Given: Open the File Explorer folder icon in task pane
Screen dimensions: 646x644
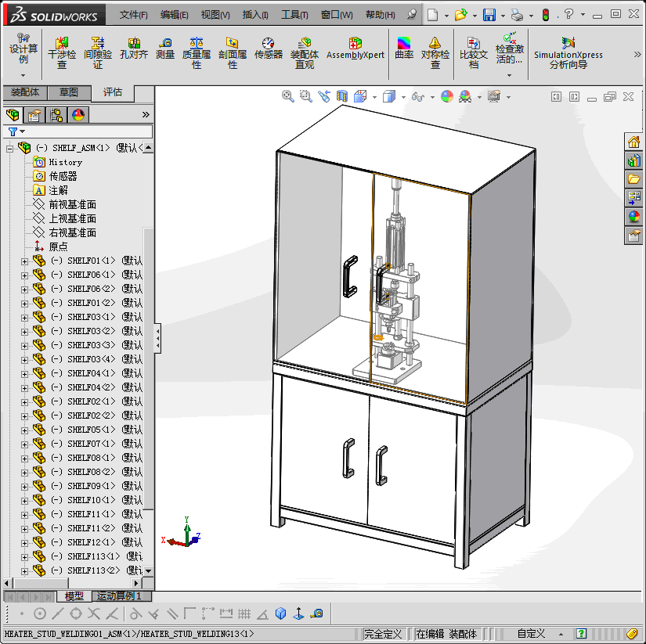Looking at the screenshot, I should 633,179.
